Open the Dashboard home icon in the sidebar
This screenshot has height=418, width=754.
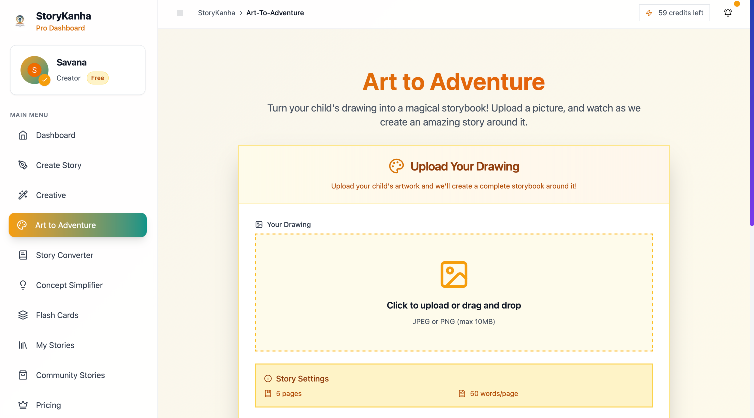(23, 135)
